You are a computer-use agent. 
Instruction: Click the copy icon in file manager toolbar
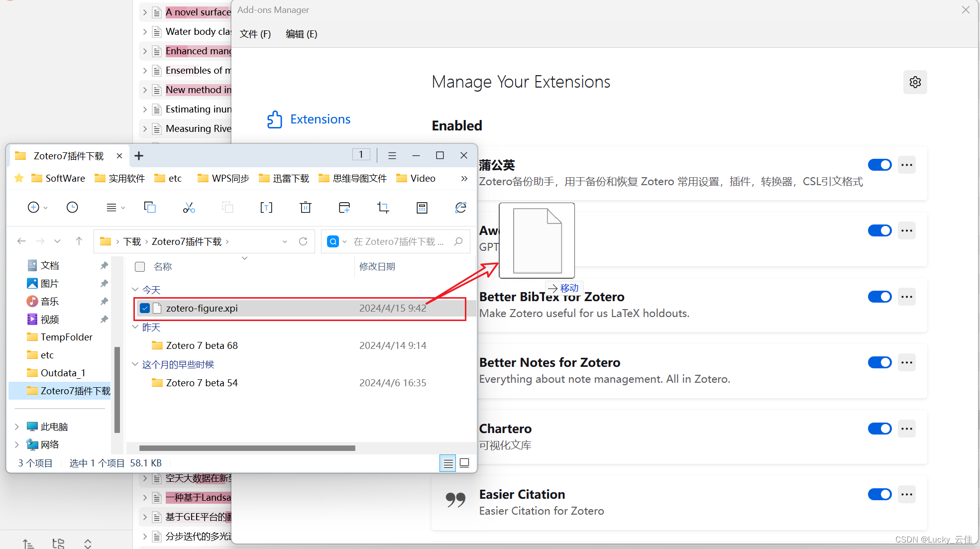pyautogui.click(x=150, y=208)
